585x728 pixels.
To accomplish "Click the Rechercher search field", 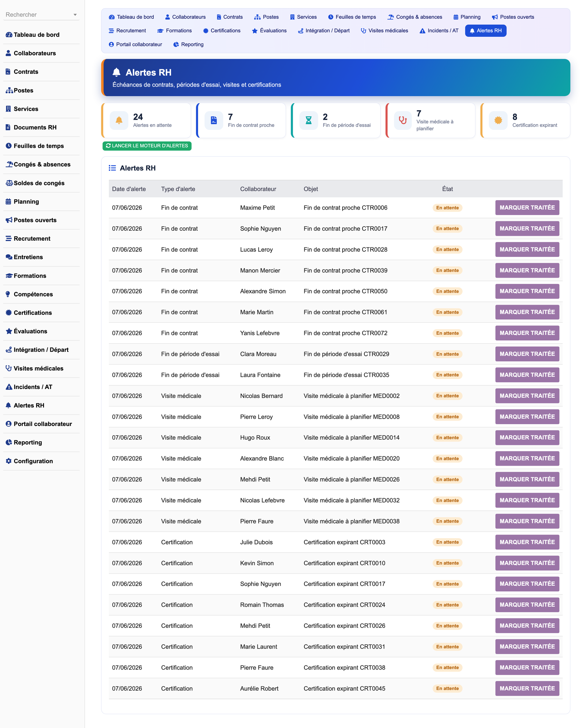I will 41,14.
